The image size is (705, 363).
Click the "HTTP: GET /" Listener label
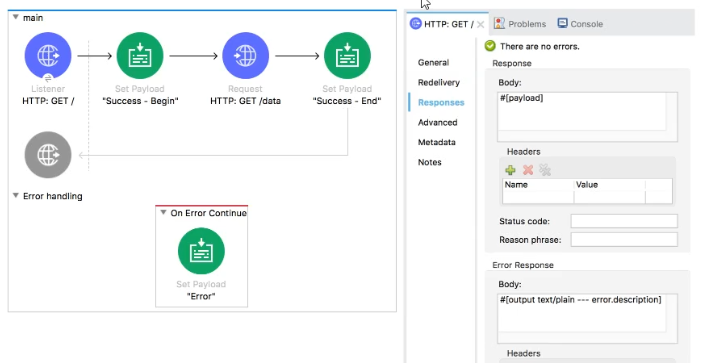[x=48, y=101]
